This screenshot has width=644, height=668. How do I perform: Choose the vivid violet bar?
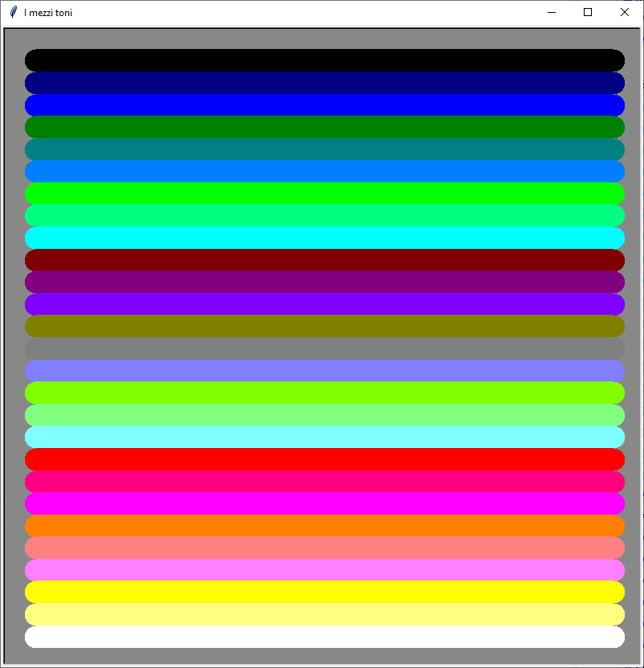coord(324,304)
